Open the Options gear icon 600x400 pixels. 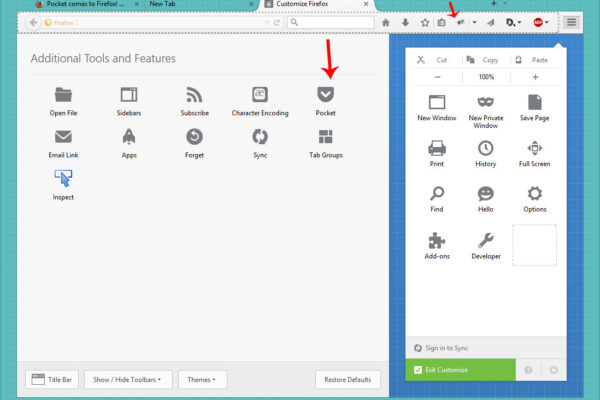tap(535, 194)
